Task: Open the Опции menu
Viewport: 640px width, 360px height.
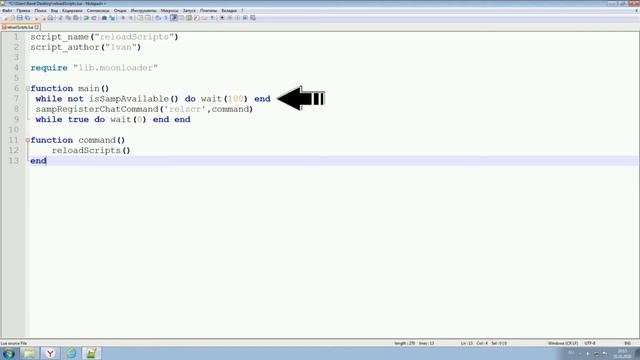Action: tap(120, 11)
